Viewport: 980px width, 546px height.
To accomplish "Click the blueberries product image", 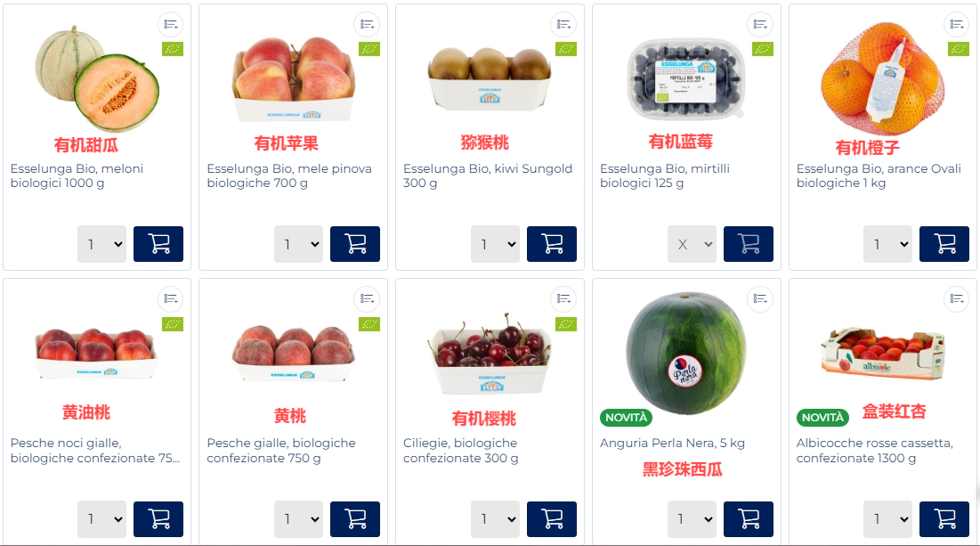I will point(686,79).
